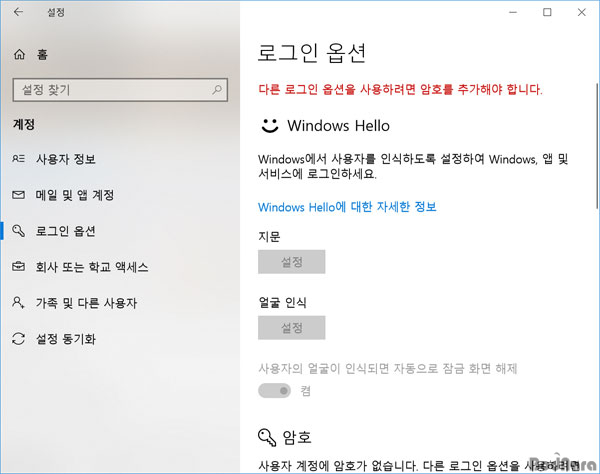Open Windows Hello에 대한 자세한 정보 link
Image resolution: width=600 pixels, height=474 pixels.
click(x=347, y=207)
